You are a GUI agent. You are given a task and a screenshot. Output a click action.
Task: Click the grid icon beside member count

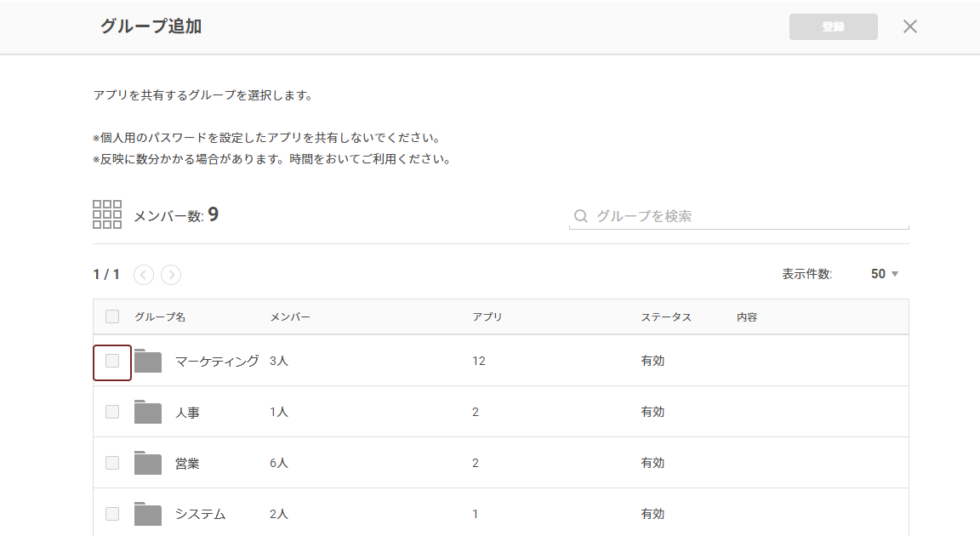[107, 214]
